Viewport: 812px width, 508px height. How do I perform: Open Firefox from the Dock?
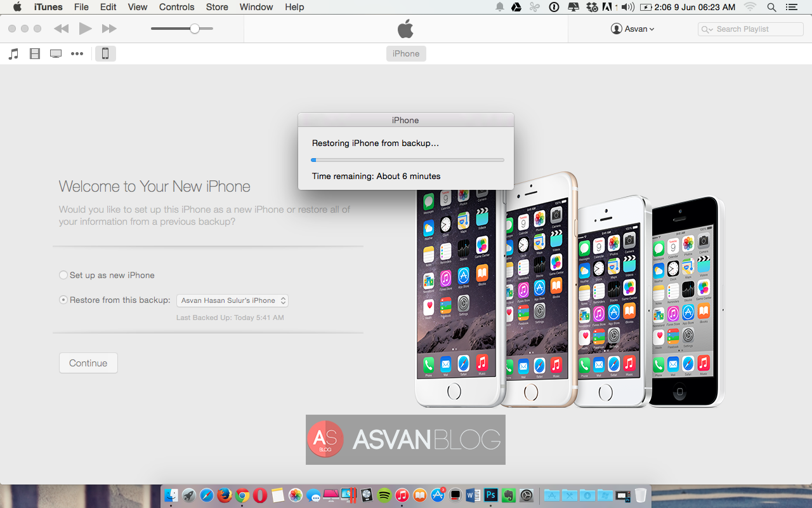225,495
